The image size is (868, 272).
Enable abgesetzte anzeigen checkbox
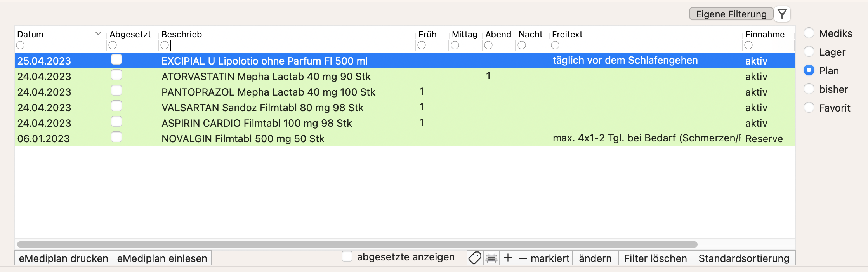pos(347,256)
